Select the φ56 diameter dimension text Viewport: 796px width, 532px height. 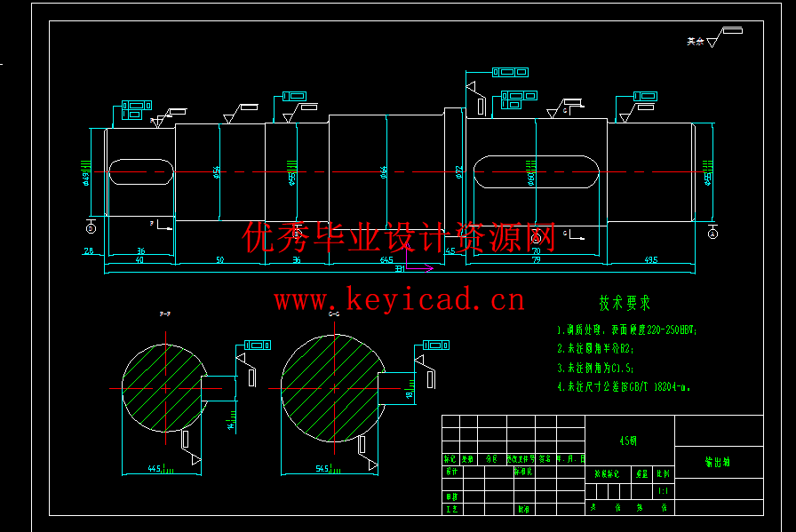(217, 171)
